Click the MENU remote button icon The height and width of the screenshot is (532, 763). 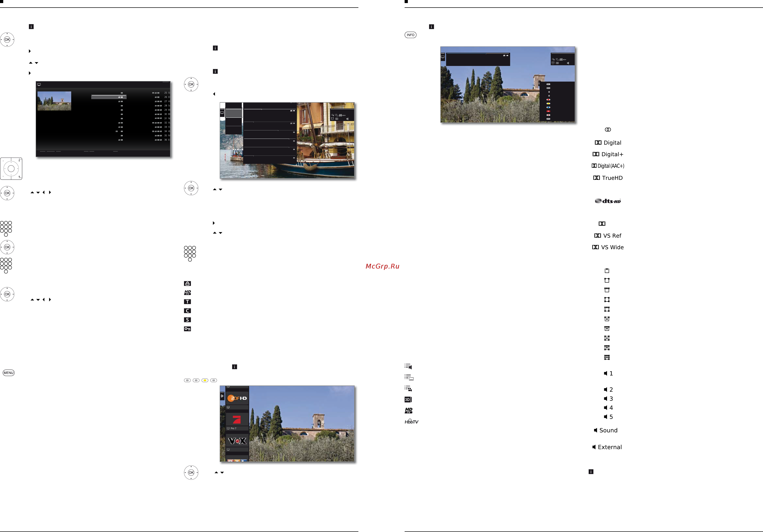[9, 373]
